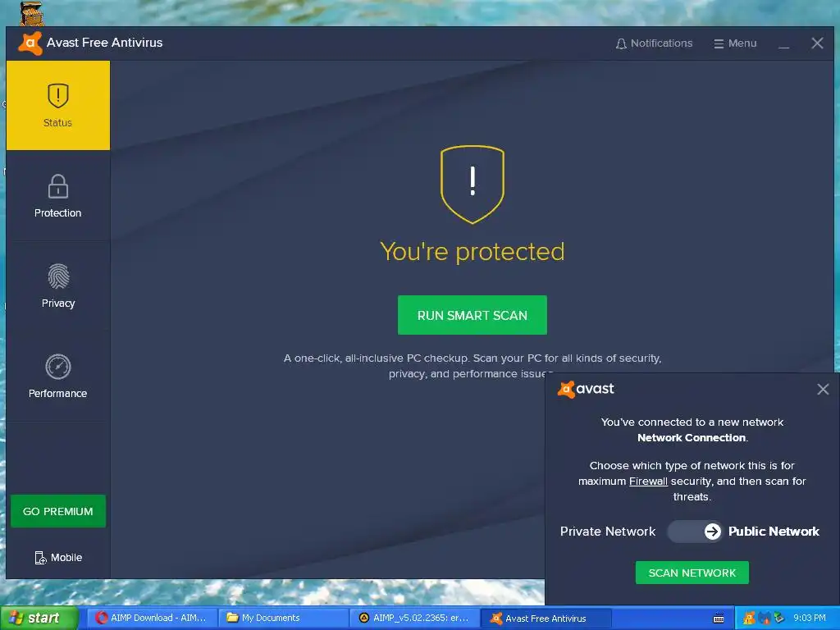
Task: Click the Avast logo in network popup
Action: coord(586,389)
